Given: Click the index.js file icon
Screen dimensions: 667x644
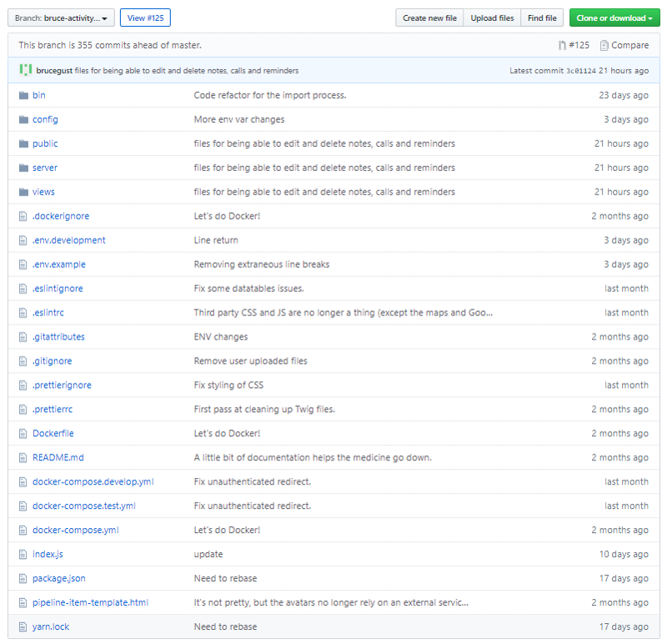Looking at the screenshot, I should [23, 554].
